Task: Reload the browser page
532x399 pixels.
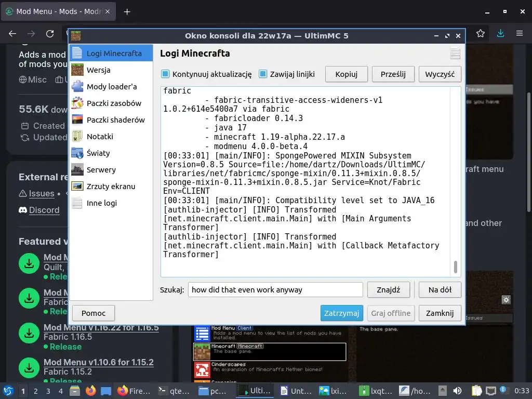Action: click(x=50, y=34)
